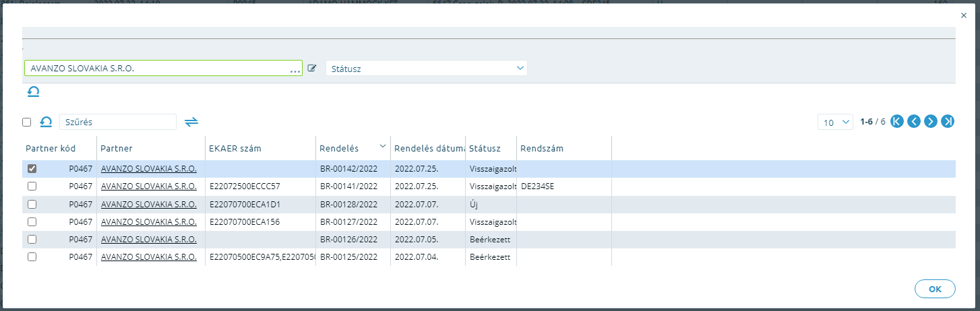
Task: Sort by Partner column header
Action: click(x=117, y=148)
